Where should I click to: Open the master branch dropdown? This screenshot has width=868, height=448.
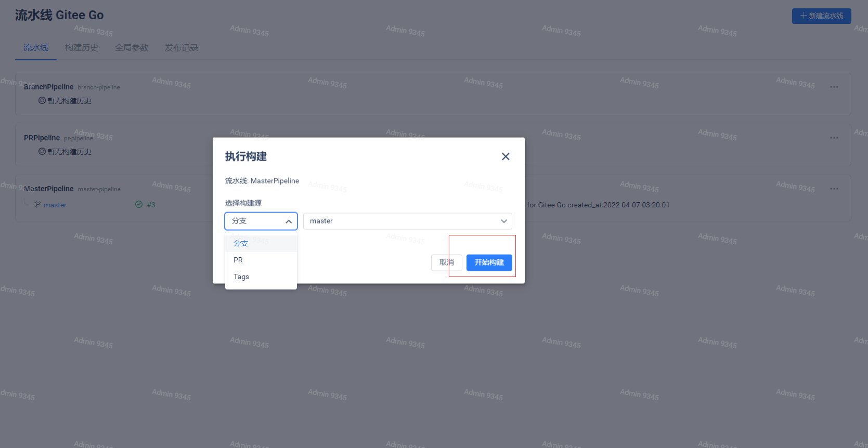pyautogui.click(x=408, y=221)
